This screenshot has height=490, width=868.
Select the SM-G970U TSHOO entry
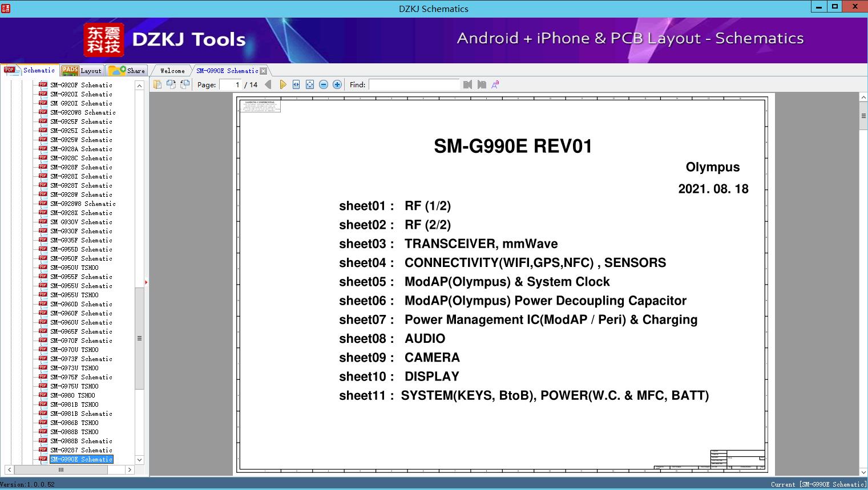coord(74,350)
